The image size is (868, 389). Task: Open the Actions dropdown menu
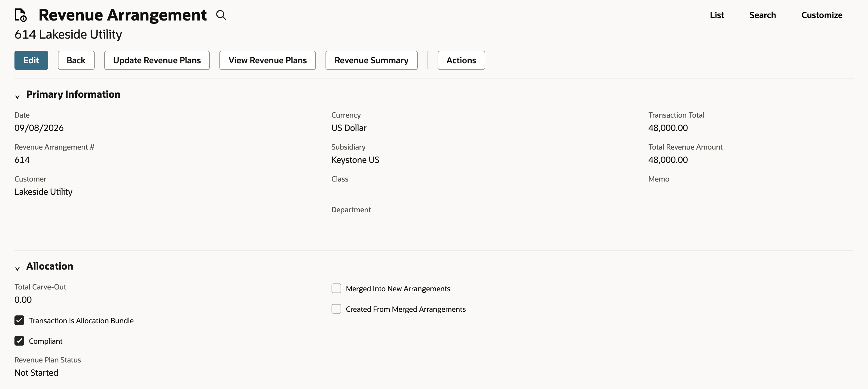[461, 60]
